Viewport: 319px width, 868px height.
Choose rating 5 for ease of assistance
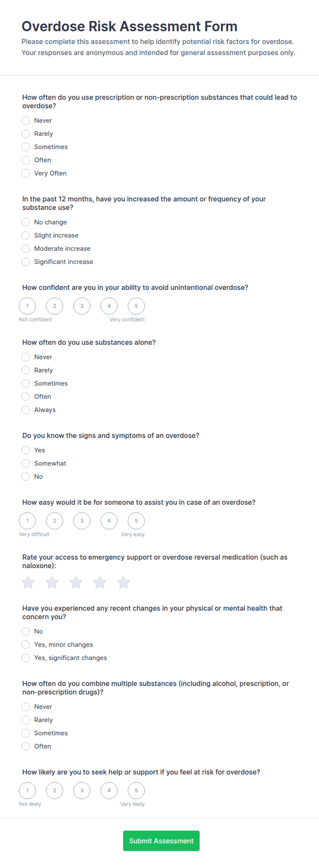tap(136, 521)
